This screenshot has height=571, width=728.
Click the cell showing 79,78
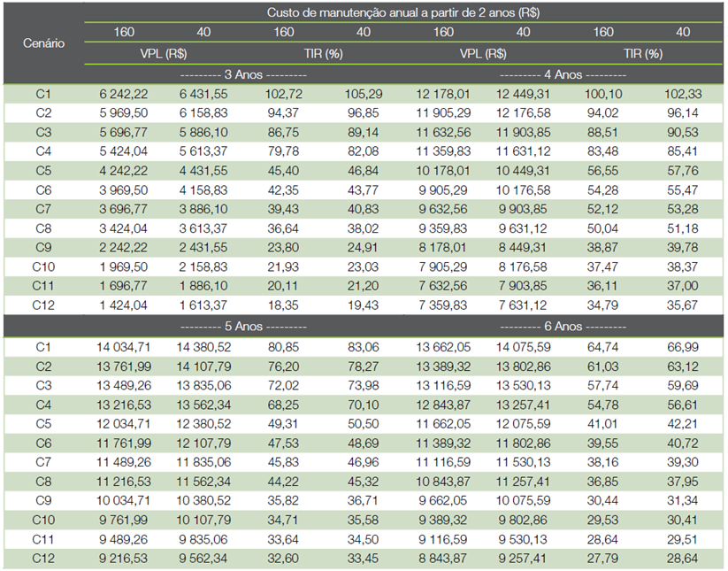tap(283, 151)
